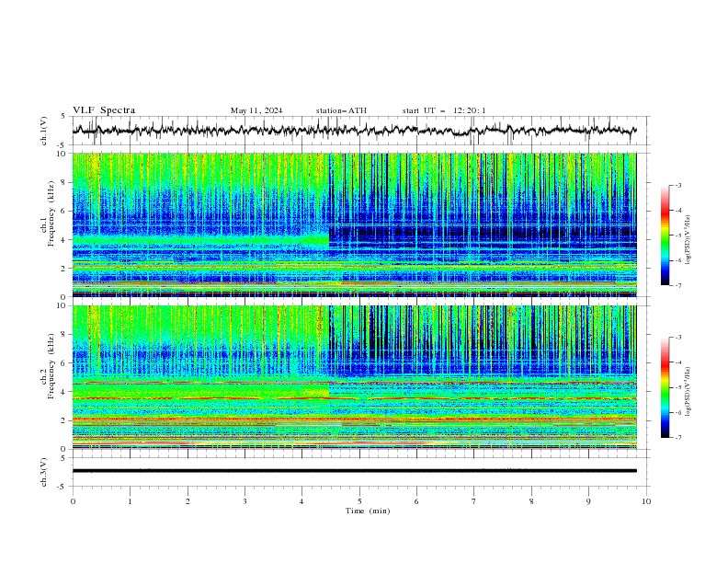Click the "-7" label on ch.2 colorbar
This screenshot has width=728, height=563.
coord(677,438)
